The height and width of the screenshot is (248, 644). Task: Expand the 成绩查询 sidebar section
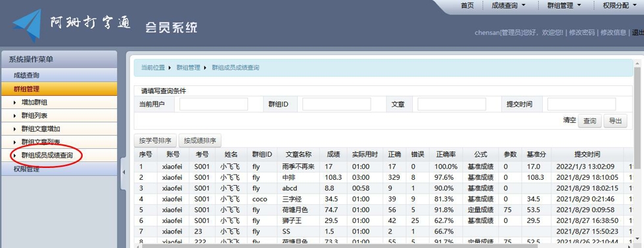59,75
